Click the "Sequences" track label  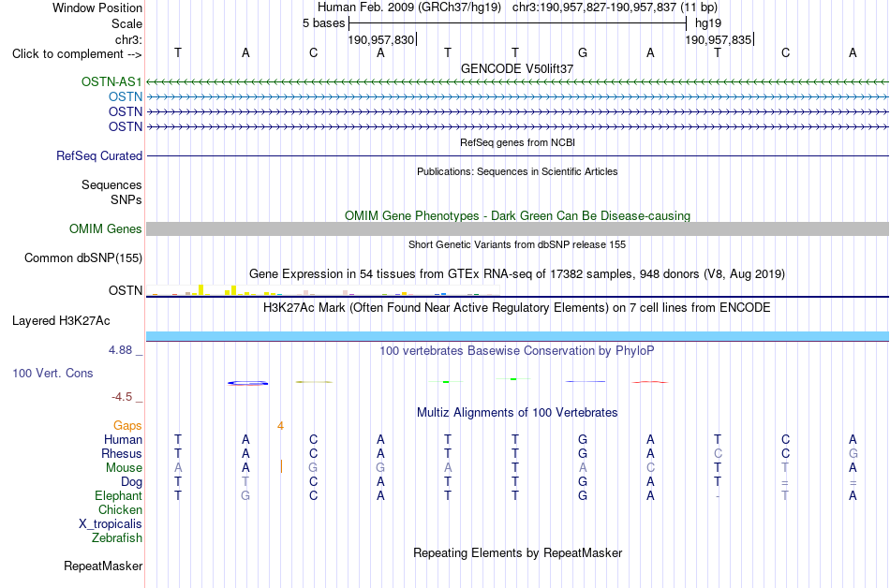tap(111, 184)
